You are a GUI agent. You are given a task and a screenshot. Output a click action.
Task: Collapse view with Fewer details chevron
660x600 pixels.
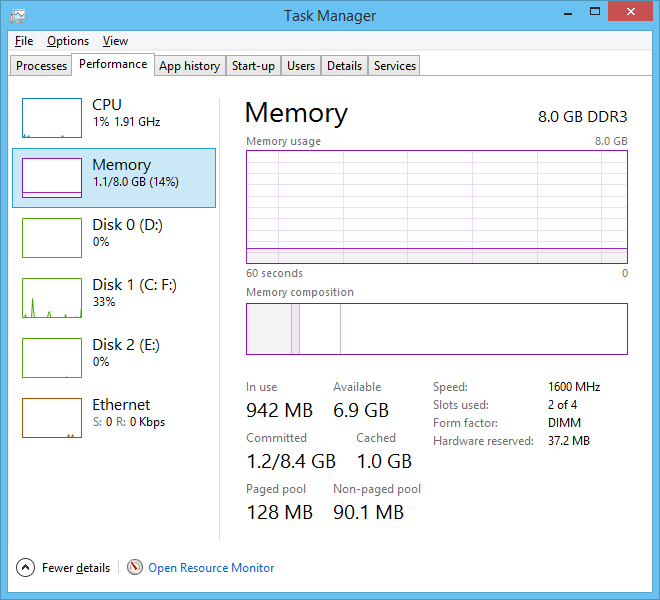coord(26,567)
